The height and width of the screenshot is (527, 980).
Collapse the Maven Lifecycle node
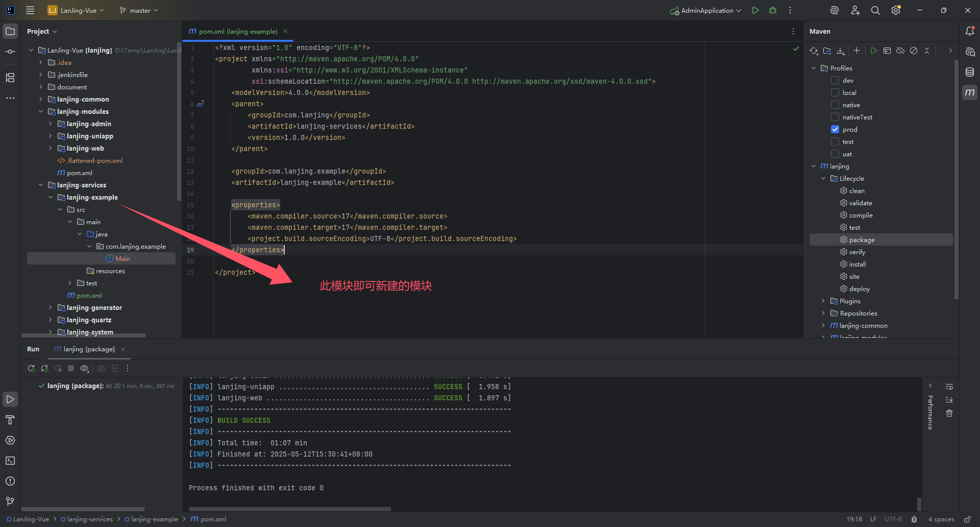[x=823, y=178]
